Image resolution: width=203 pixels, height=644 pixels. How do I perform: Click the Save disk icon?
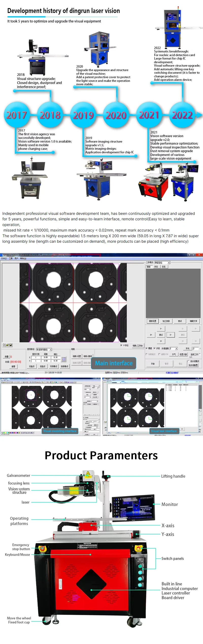(11, 345)
